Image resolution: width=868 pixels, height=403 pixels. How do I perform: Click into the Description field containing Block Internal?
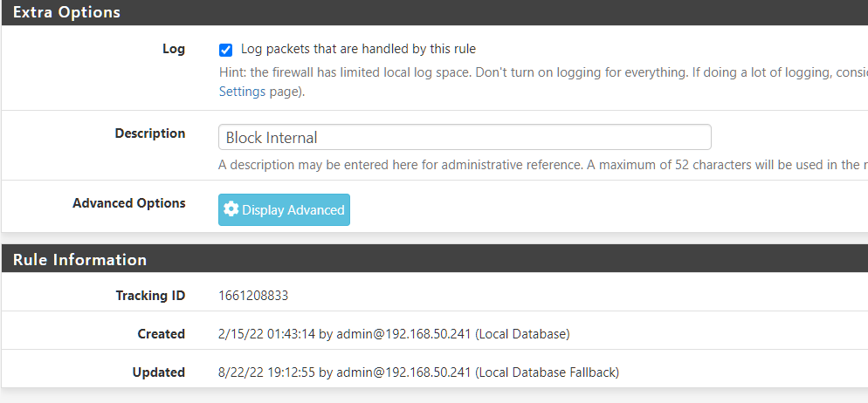coord(465,137)
